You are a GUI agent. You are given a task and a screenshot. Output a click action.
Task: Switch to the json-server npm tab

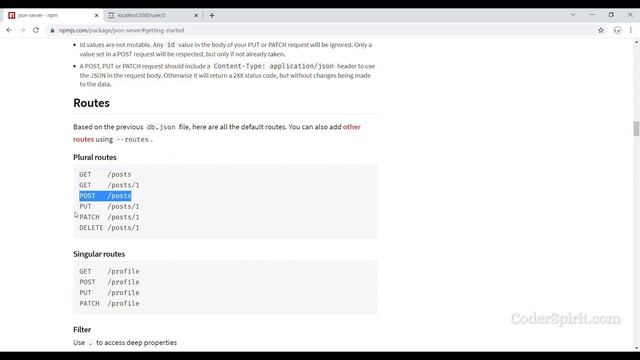click(x=53, y=16)
